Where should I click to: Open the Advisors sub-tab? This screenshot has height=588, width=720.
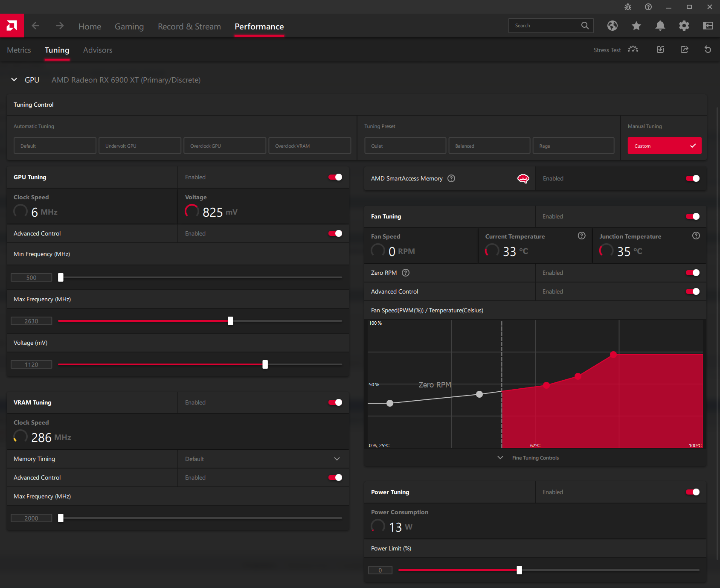tap(98, 50)
